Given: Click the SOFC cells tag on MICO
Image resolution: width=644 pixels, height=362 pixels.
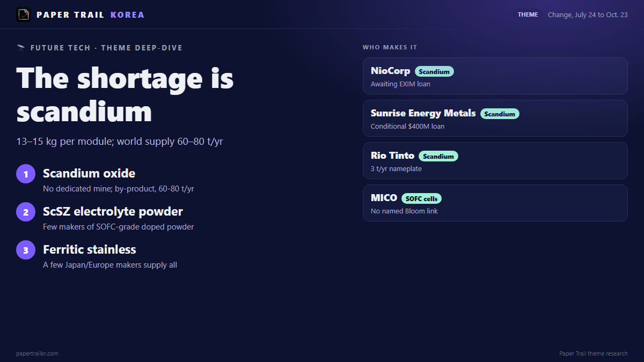Looking at the screenshot, I should [421, 198].
